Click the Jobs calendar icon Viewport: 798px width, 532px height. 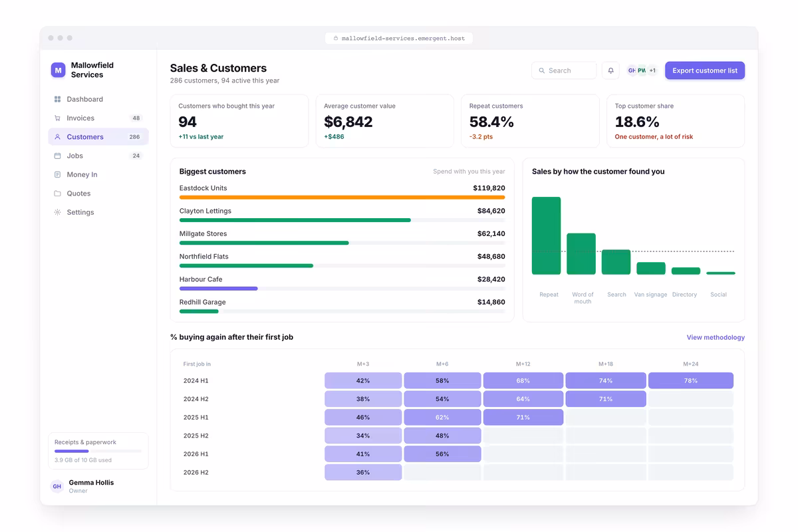pyautogui.click(x=57, y=156)
